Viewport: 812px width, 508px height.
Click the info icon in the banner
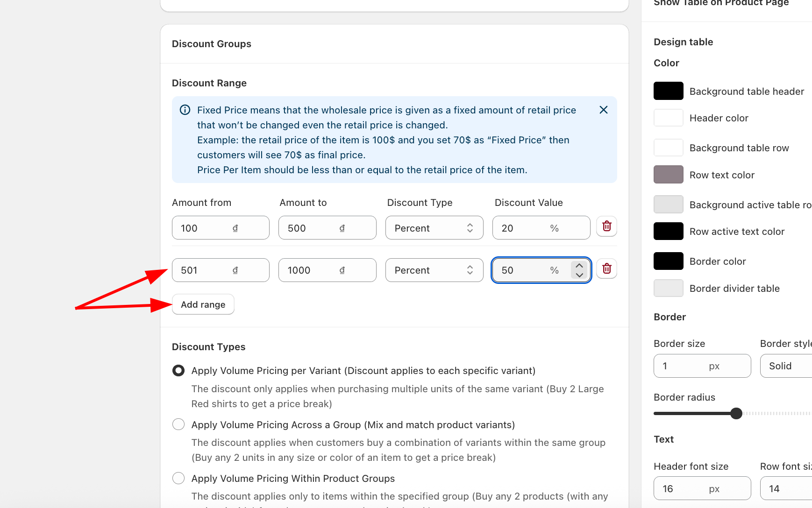tap(185, 110)
